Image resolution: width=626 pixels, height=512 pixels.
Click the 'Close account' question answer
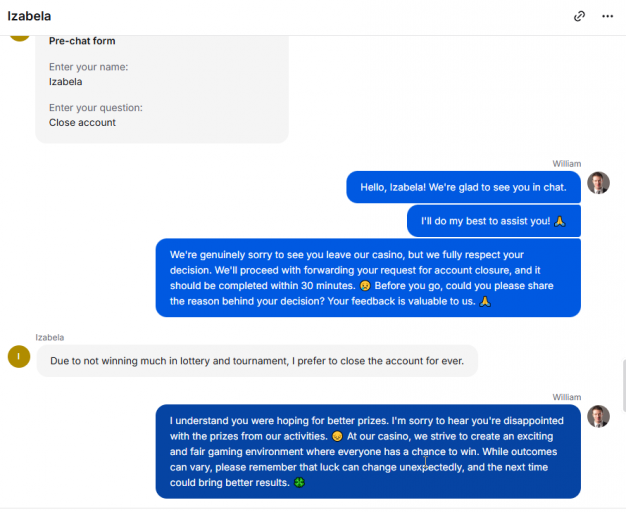coord(82,123)
